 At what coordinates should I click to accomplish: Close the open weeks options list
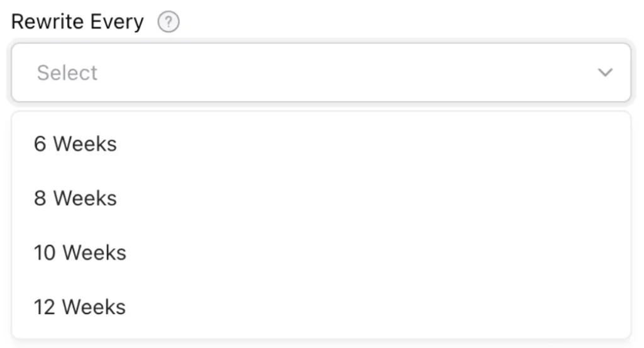pos(605,73)
